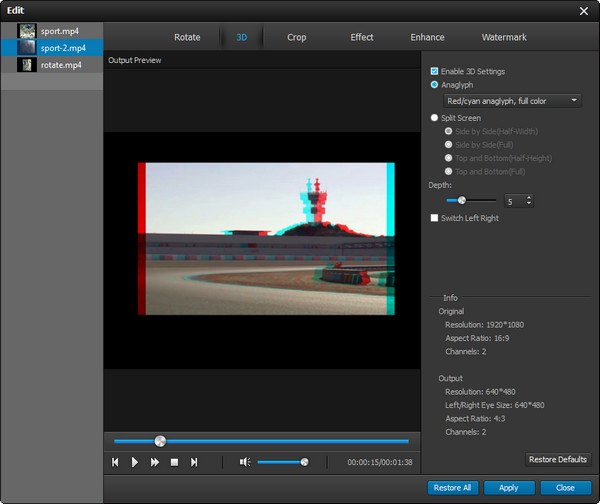Viewport: 600px width, 504px height.
Task: Decrease the Depth value with down arrow
Action: [529, 203]
